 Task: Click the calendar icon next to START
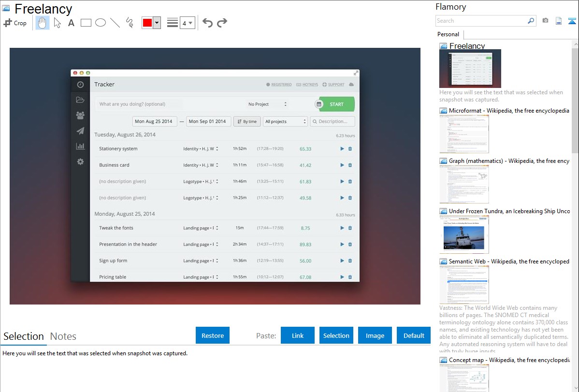coord(319,104)
